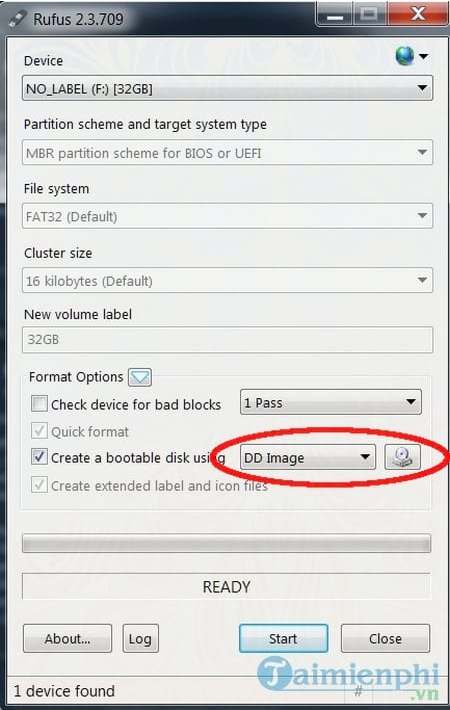Open the language globe icon menu
The width and height of the screenshot is (450, 710).
[x=411, y=56]
